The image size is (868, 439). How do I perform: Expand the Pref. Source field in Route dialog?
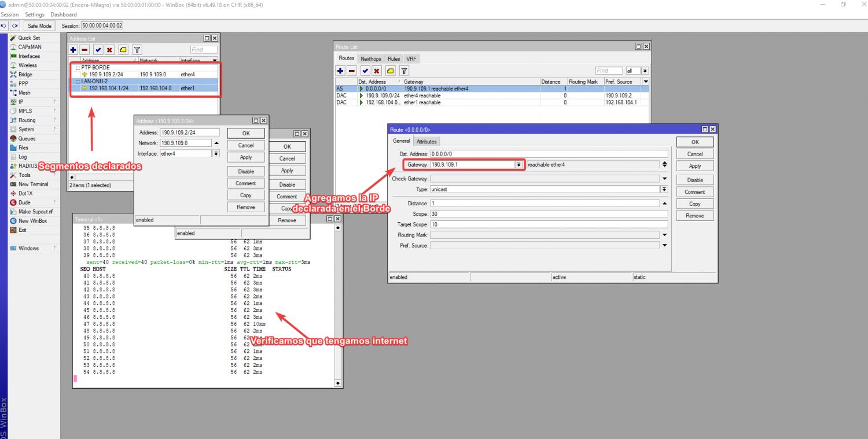(x=664, y=245)
